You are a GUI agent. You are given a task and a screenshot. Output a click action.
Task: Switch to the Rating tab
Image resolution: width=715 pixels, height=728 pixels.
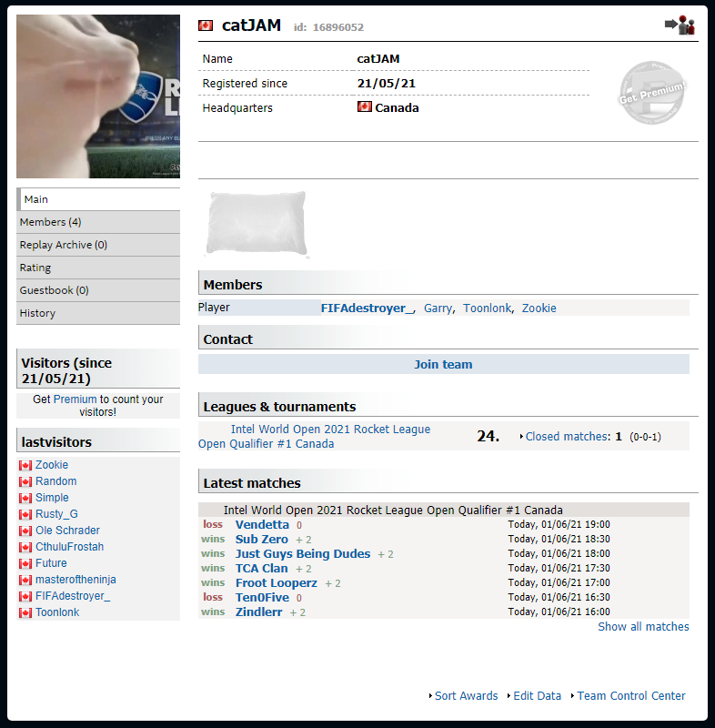(98, 268)
